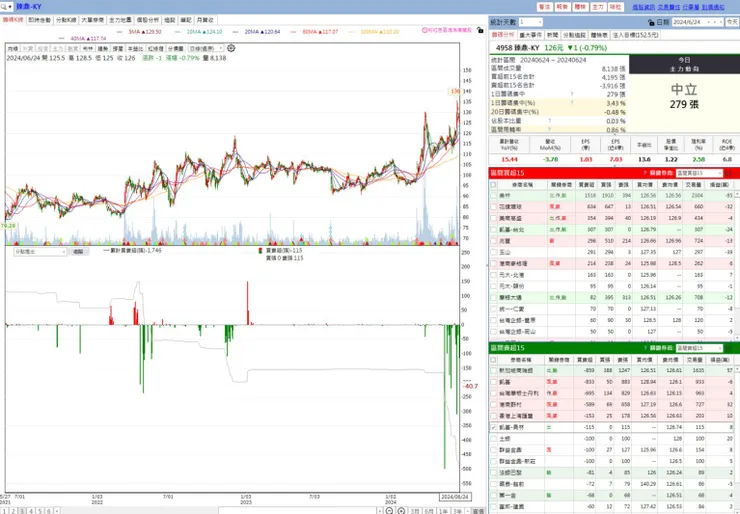Toggle the 分價量 chart overlay button
Screen dimensions: 740x514
176,48
